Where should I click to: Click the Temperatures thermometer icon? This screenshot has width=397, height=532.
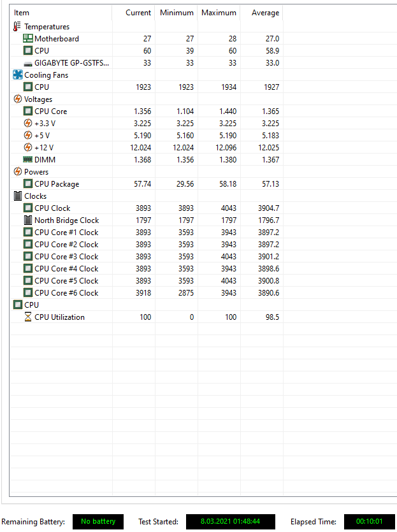pyautogui.click(x=17, y=27)
